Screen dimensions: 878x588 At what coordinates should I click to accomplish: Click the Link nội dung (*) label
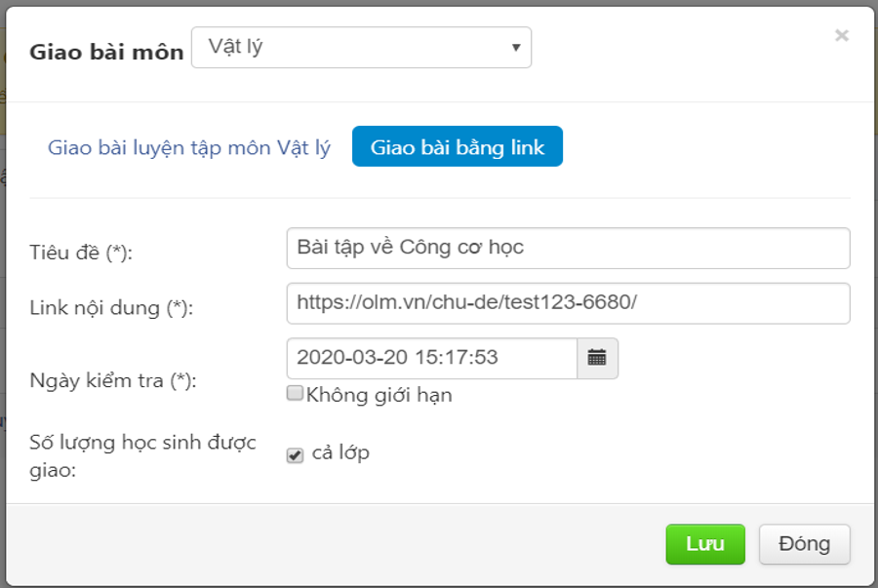pyautogui.click(x=112, y=308)
